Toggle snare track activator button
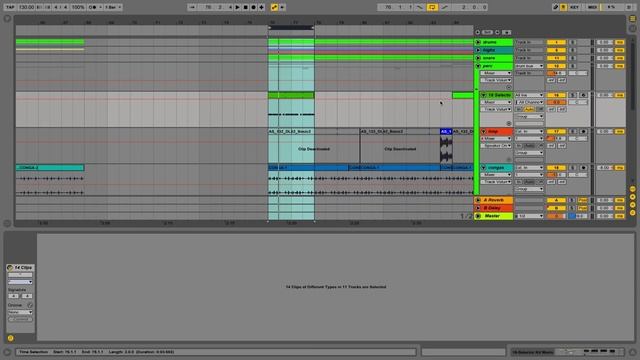This screenshot has height=360, width=640. pyautogui.click(x=556, y=58)
